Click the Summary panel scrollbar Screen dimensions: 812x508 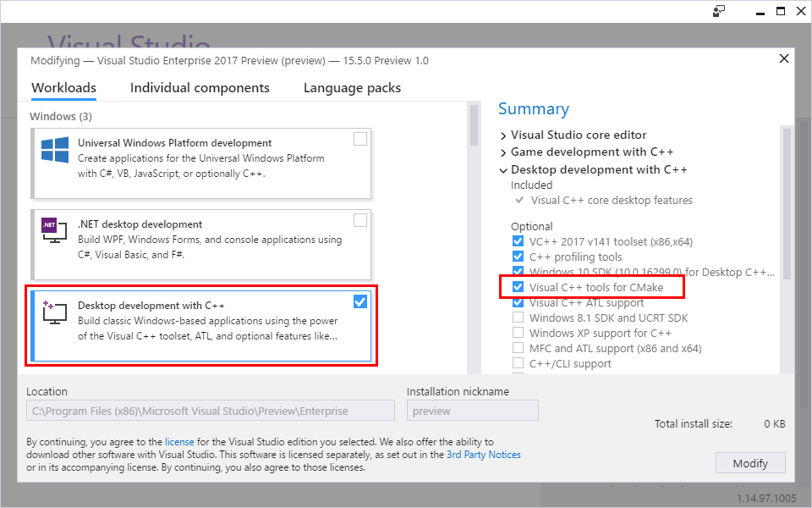(x=787, y=204)
